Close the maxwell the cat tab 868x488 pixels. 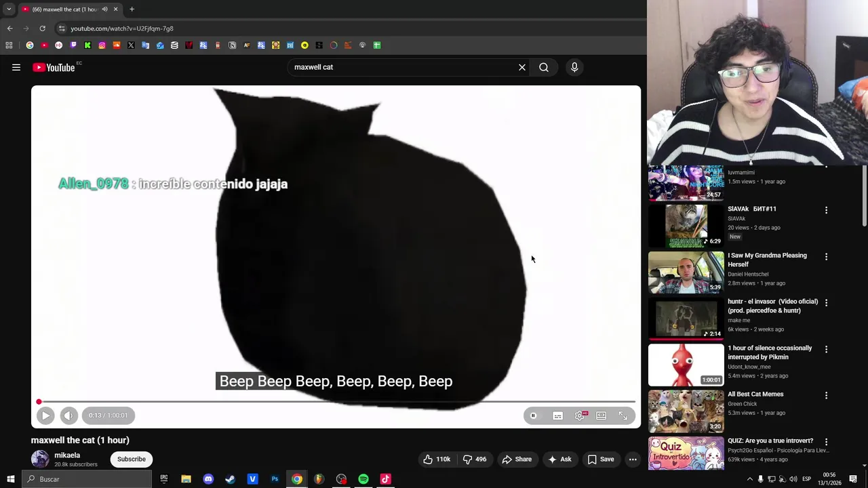tap(115, 9)
